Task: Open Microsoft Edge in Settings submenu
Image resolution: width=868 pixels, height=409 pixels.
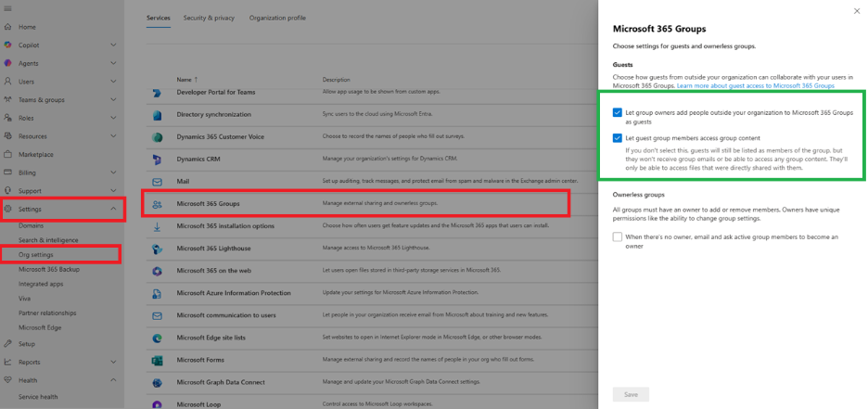Action: point(40,327)
